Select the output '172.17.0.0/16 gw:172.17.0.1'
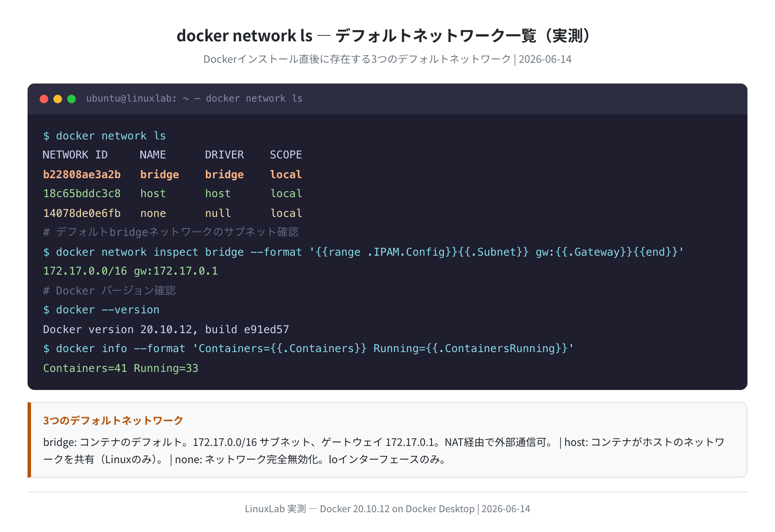The height and width of the screenshot is (532, 775). point(130,271)
